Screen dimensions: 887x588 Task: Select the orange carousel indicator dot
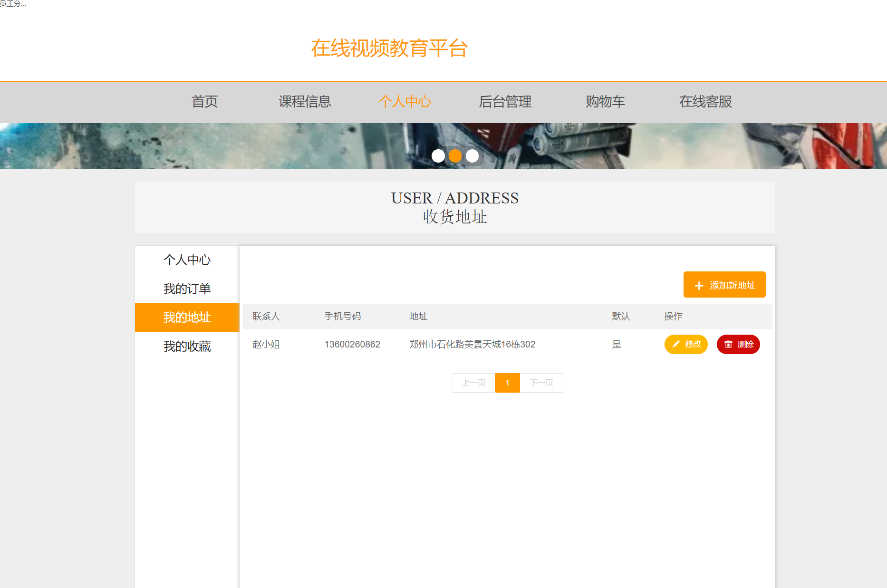click(x=455, y=156)
